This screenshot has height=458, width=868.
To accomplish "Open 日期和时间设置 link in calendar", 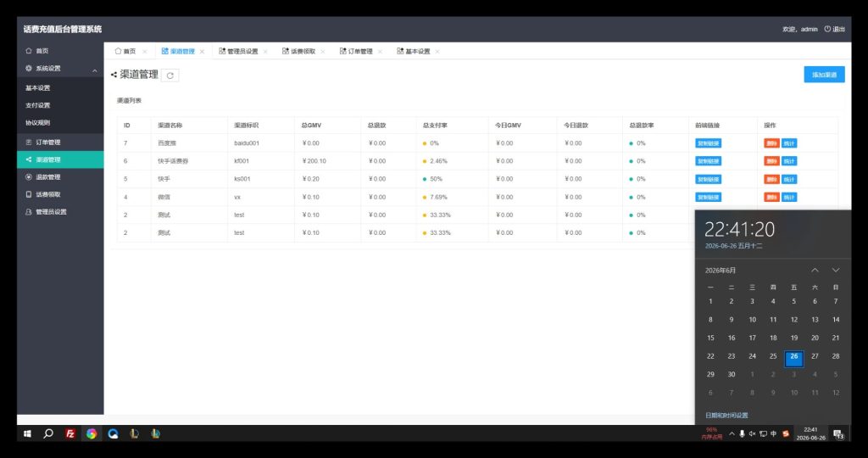I will [726, 416].
